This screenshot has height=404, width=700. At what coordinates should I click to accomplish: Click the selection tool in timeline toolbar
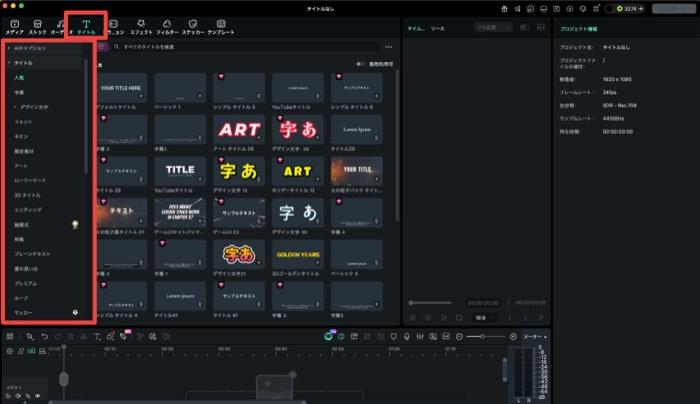tap(29, 336)
